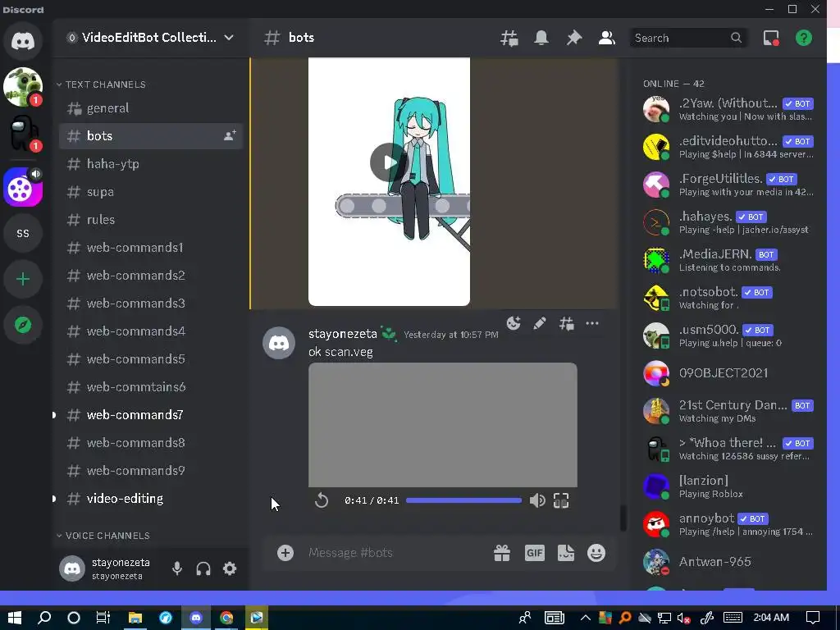Open .notsobot member entry
This screenshot has width=840, height=630.
(x=728, y=298)
